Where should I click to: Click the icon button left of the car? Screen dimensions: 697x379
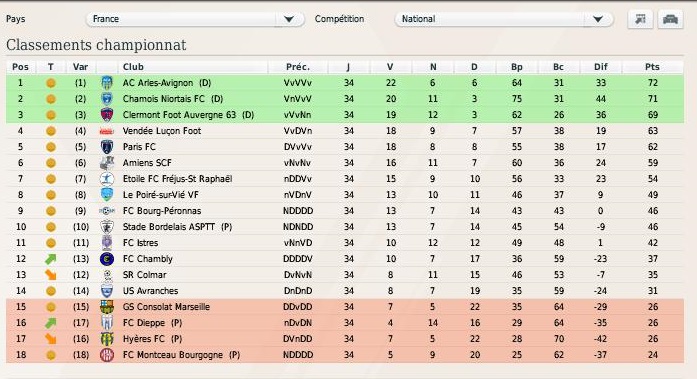click(x=640, y=19)
